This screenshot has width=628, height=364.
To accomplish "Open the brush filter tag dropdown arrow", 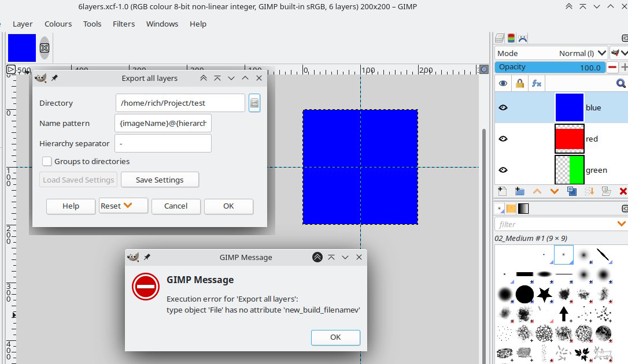I will [x=622, y=224].
